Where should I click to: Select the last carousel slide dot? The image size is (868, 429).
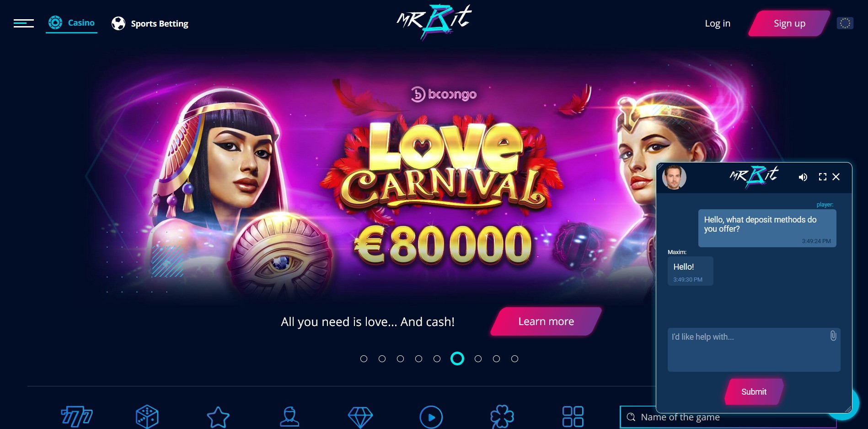coord(514,359)
